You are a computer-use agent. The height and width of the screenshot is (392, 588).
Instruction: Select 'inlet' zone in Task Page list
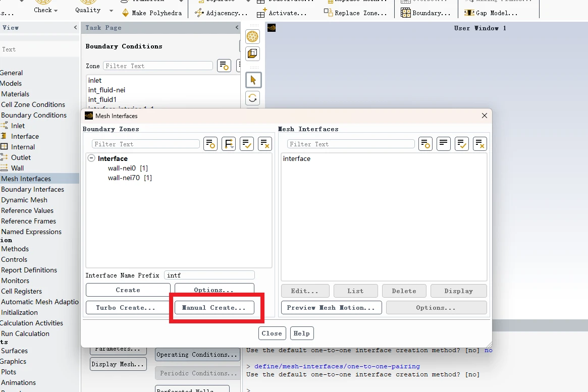point(95,80)
